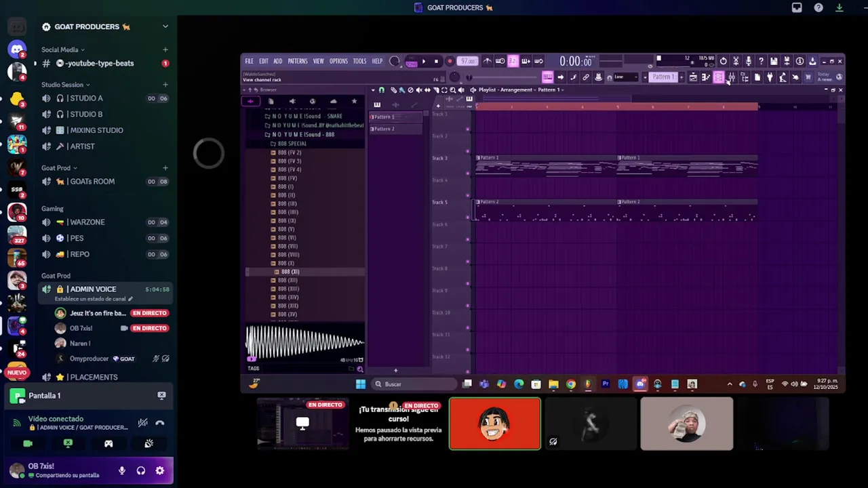Open the View channel rack icon
This screenshot has height=488, width=868.
(718, 77)
